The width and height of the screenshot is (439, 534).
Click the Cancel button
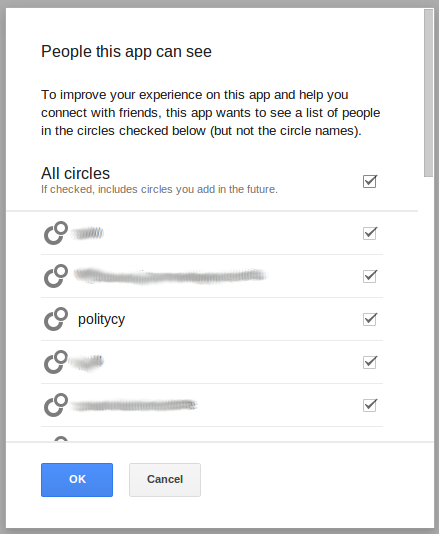click(165, 480)
